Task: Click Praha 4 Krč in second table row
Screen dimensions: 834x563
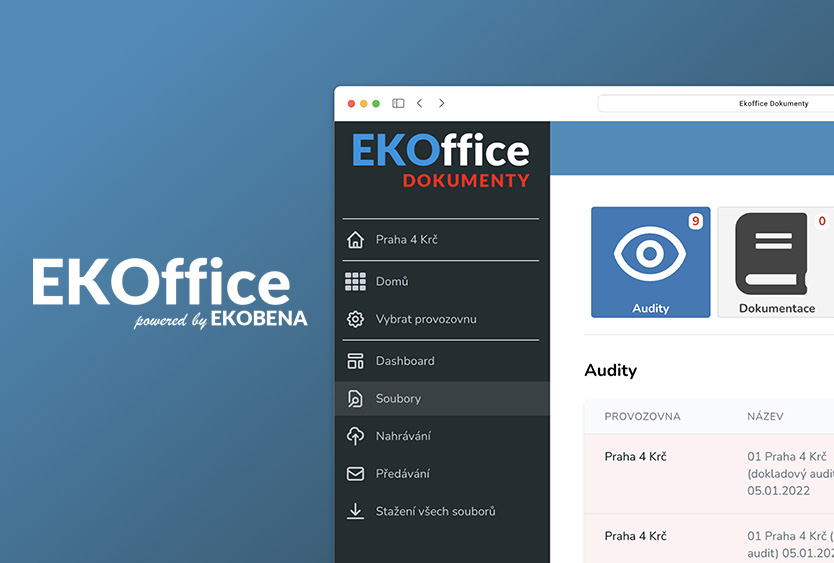Action: pos(636,536)
